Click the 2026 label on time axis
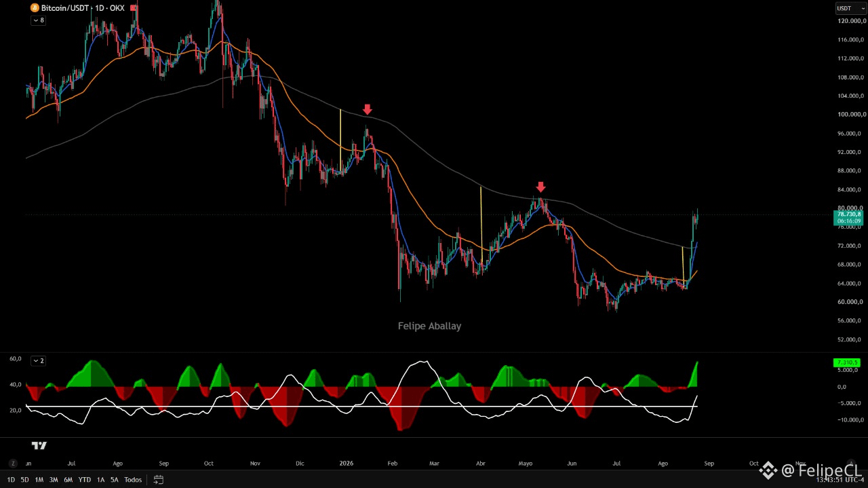Image resolution: width=868 pixels, height=488 pixels. pos(347,464)
